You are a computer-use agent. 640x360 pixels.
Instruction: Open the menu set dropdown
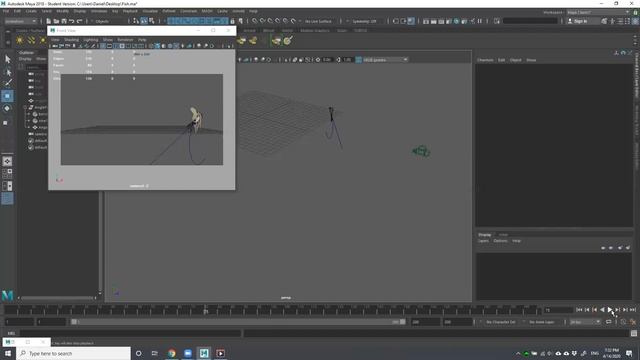pos(20,21)
